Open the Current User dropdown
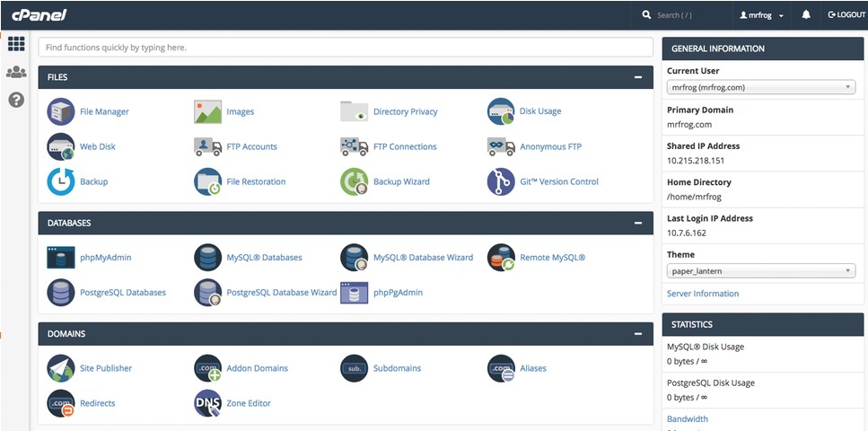 pyautogui.click(x=761, y=87)
